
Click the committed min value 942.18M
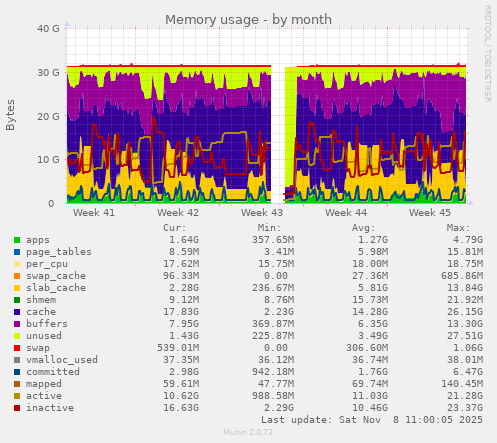[273, 372]
